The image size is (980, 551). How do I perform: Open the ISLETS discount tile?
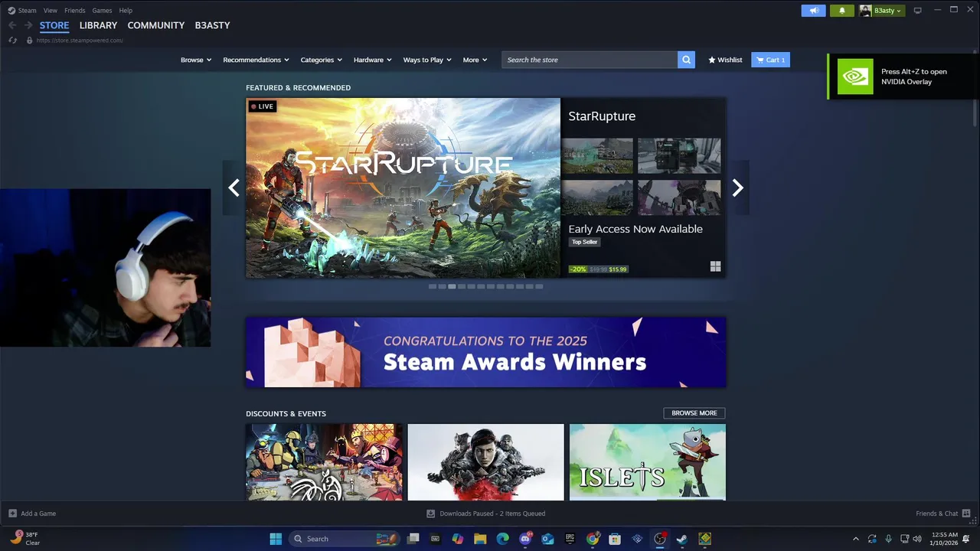click(648, 462)
